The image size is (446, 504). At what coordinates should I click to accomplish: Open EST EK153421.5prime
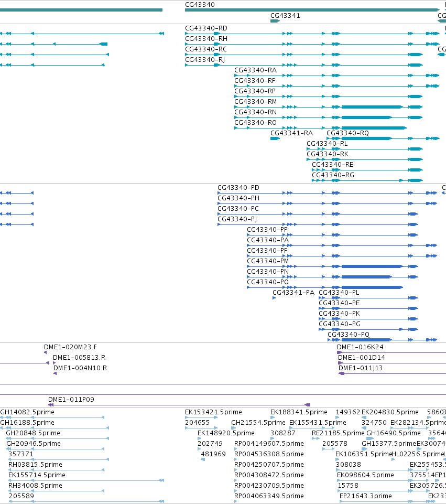pyautogui.click(x=213, y=412)
